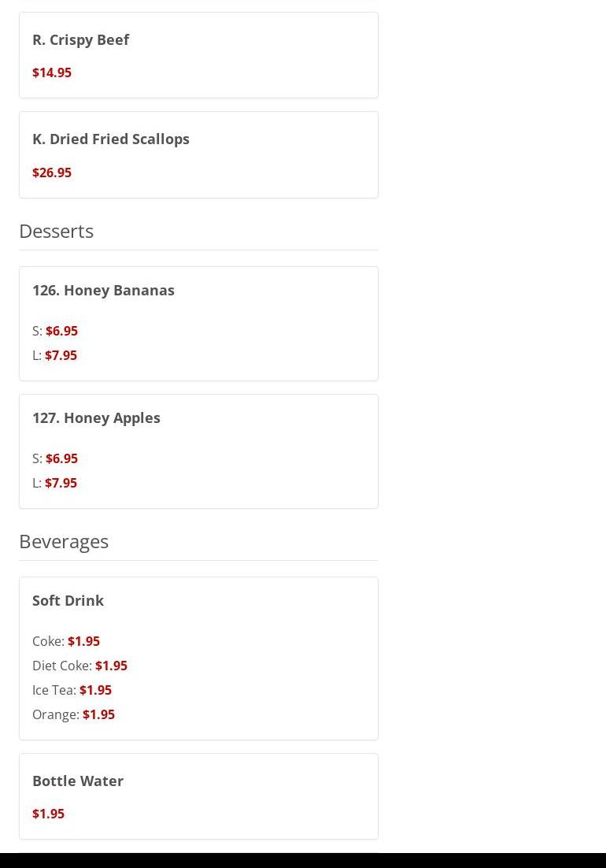Click the Beverages section heading
The image size is (606, 868).
64,541
